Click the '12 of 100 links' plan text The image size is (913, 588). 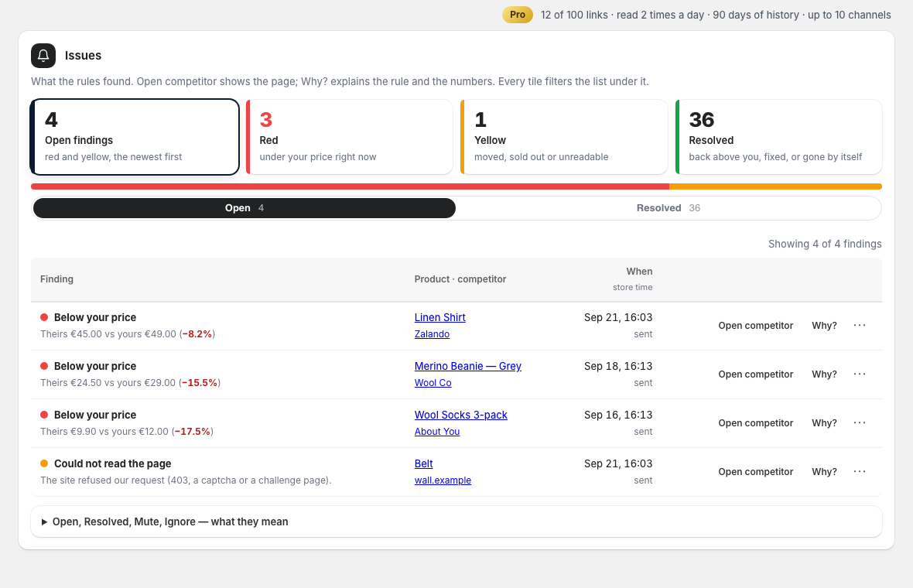574,15
